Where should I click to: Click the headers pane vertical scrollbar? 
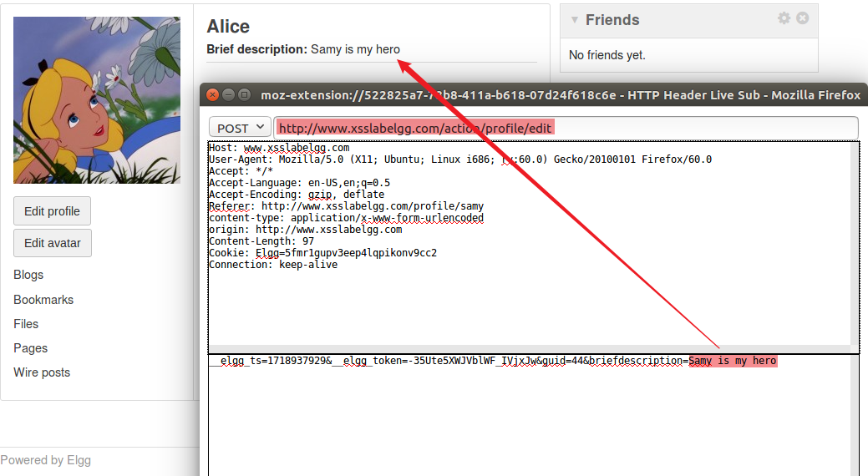tap(855, 244)
